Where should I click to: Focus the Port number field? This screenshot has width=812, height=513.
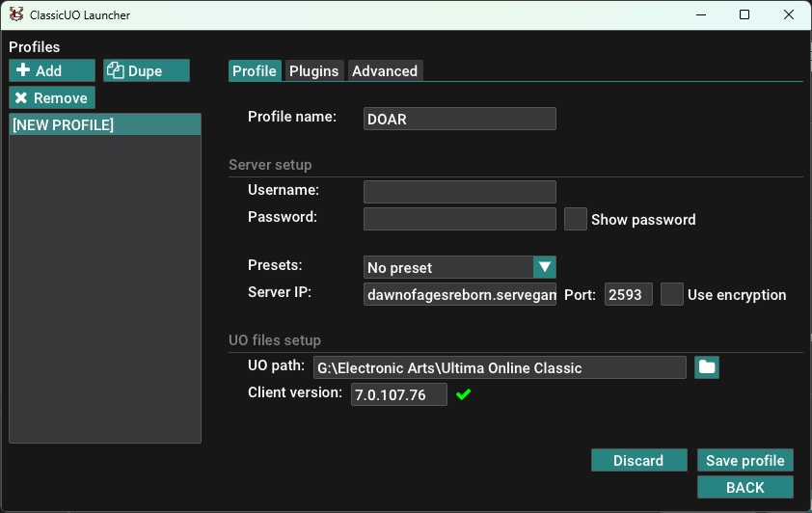click(x=629, y=294)
